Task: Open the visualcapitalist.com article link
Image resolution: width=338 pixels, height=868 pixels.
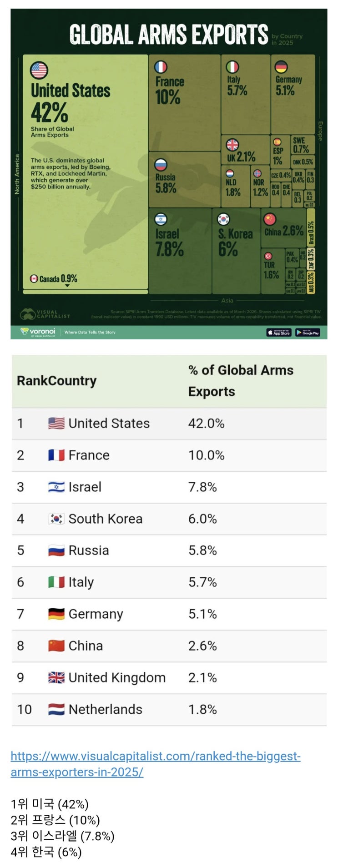Action: [x=156, y=764]
